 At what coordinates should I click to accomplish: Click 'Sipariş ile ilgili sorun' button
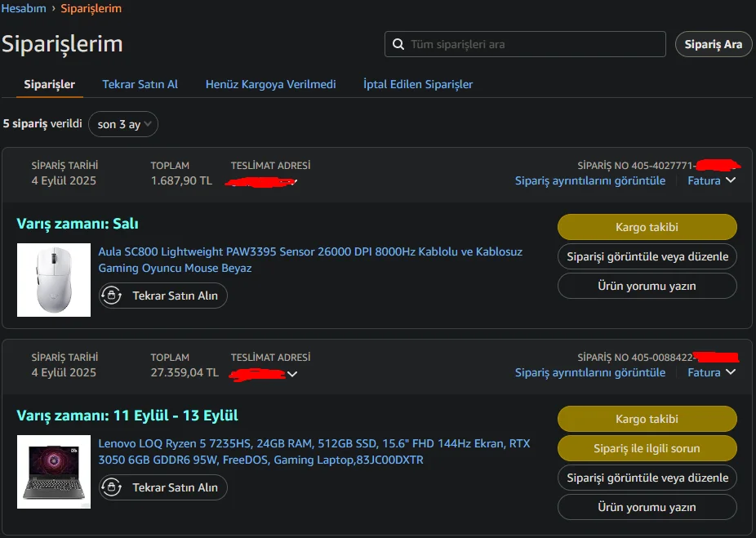647,448
